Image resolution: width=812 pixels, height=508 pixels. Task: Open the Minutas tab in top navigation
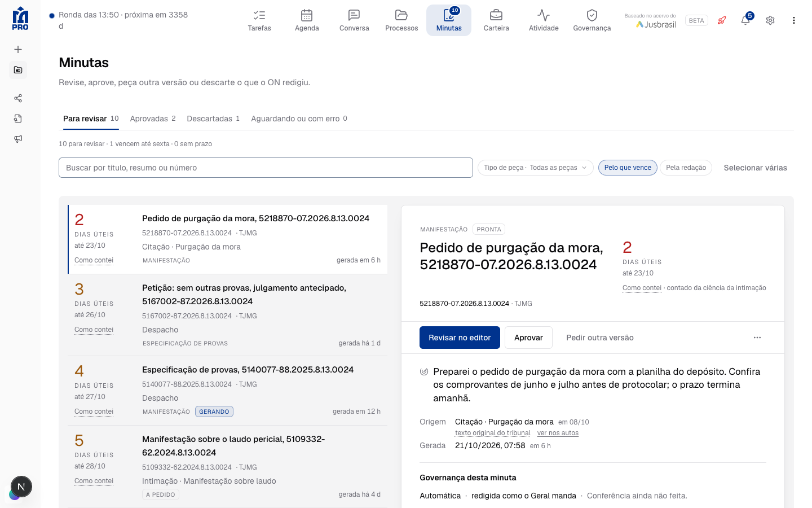tap(449, 20)
